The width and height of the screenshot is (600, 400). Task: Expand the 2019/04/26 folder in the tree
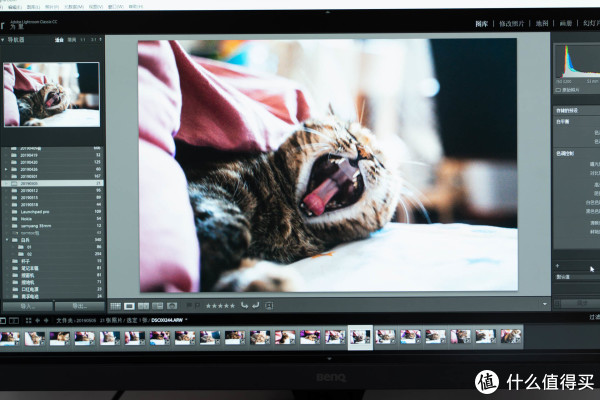6,169
